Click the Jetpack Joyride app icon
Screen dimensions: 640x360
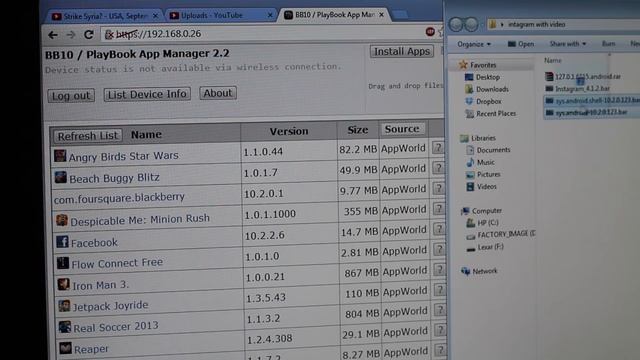click(x=64, y=305)
